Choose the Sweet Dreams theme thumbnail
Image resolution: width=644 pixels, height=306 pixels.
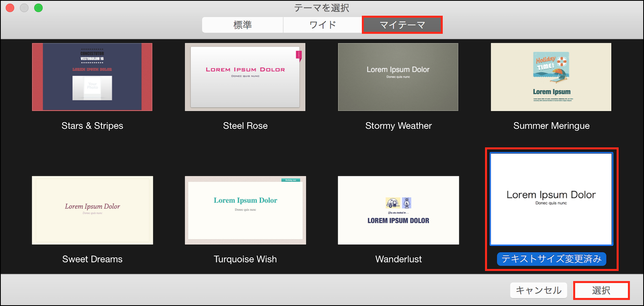(93, 210)
